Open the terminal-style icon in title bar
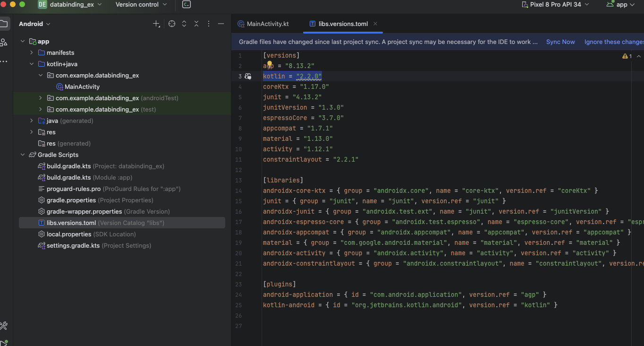 (x=186, y=5)
